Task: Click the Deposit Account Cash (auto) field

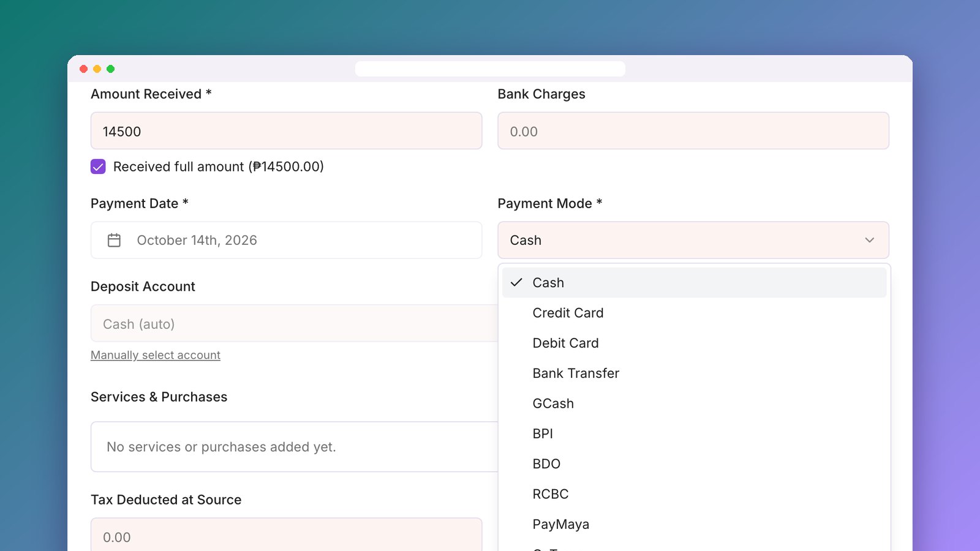Action: [x=294, y=323]
